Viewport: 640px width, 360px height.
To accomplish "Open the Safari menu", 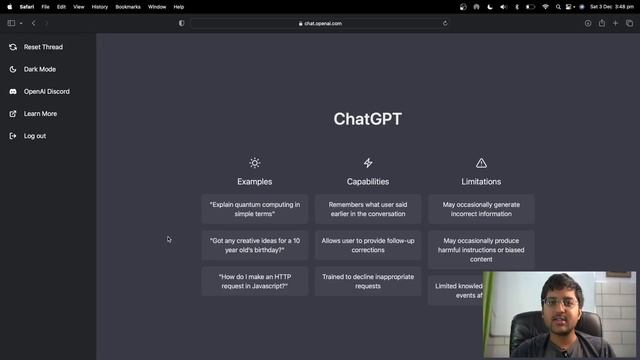I will click(27, 7).
